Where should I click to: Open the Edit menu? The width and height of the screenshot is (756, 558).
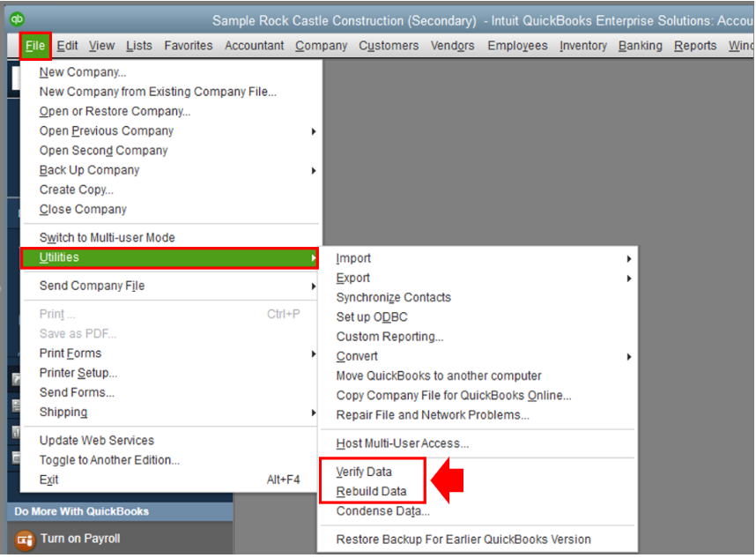[67, 46]
